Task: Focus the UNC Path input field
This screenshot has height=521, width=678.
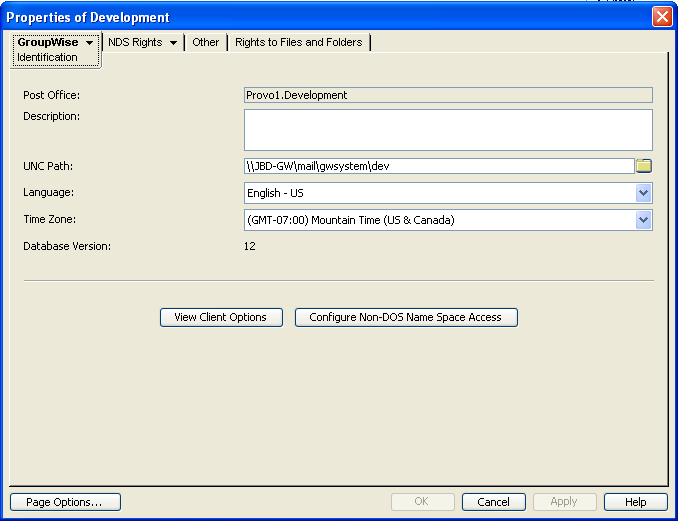Action: coord(438,166)
